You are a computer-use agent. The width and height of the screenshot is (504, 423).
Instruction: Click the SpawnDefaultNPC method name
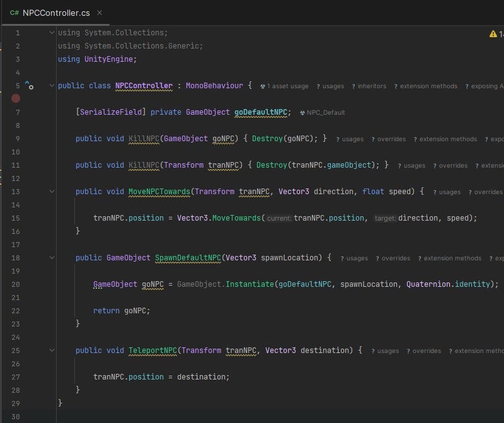[x=188, y=258]
